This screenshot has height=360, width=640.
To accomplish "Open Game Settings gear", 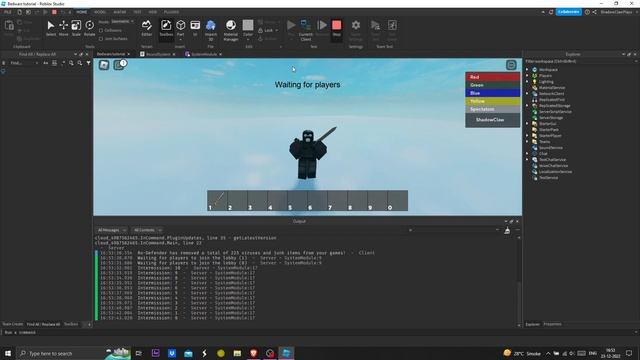I will 356,29.
